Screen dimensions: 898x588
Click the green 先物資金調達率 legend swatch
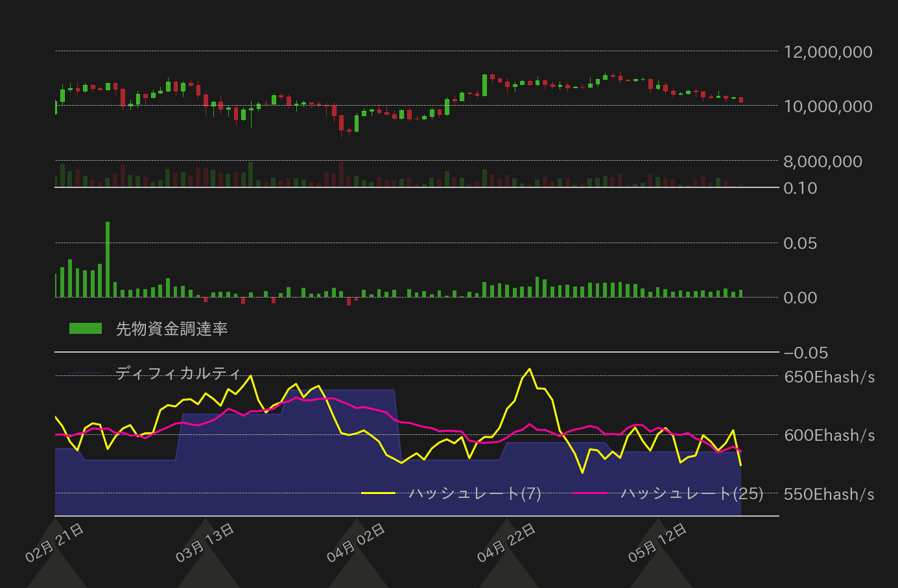86,329
